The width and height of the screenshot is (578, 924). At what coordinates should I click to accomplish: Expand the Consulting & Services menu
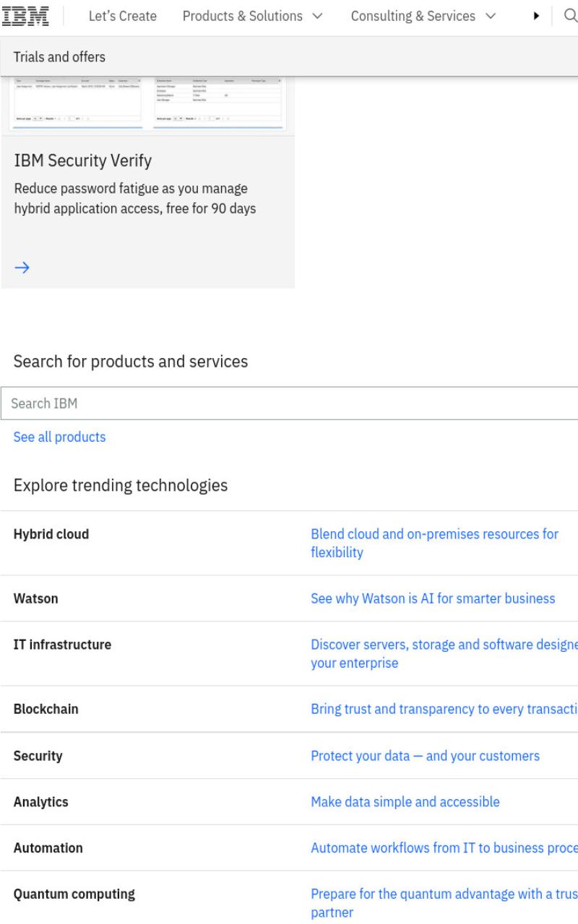pos(423,16)
